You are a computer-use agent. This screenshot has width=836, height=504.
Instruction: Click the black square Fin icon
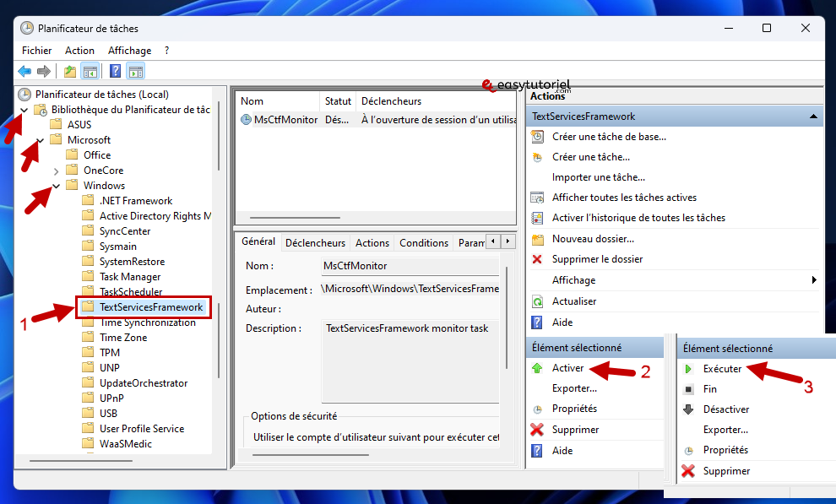click(688, 389)
